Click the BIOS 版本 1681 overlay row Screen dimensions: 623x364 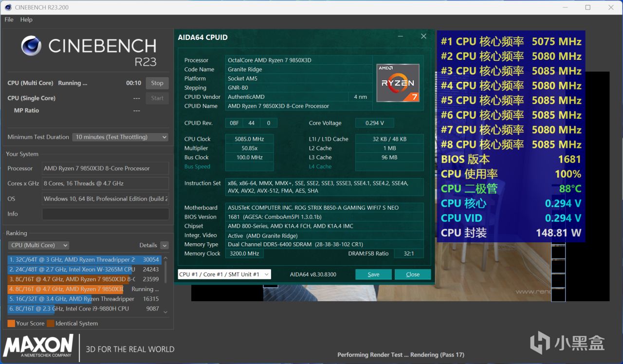(511, 159)
